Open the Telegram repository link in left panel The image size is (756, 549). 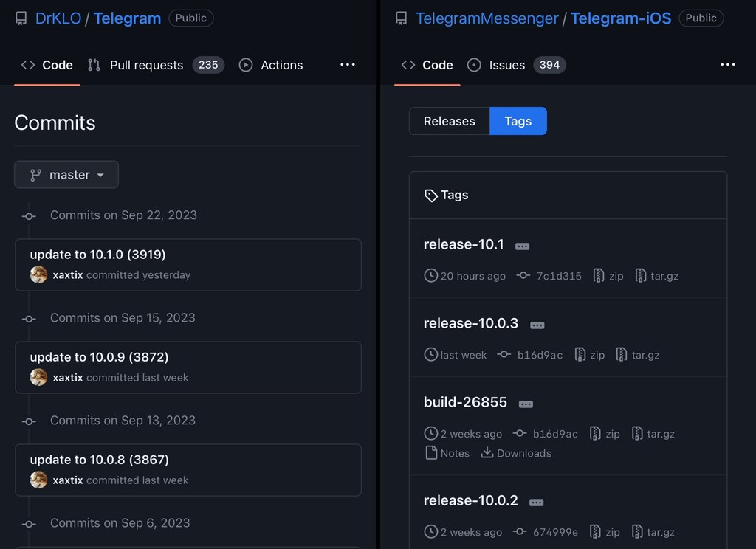127,18
